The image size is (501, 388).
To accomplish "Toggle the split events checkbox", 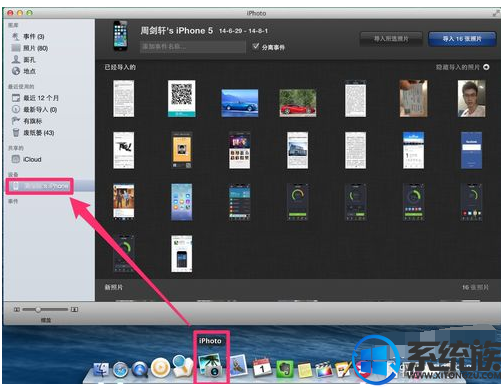I will pyautogui.click(x=256, y=46).
